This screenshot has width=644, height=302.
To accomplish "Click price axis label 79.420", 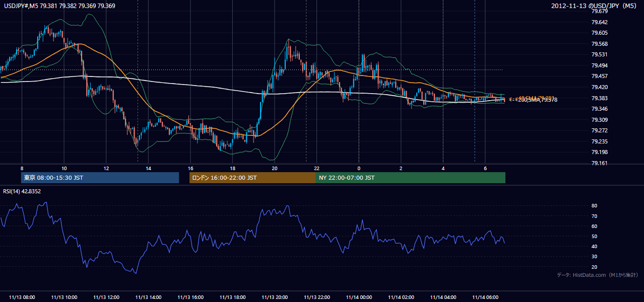I will click(599, 87).
